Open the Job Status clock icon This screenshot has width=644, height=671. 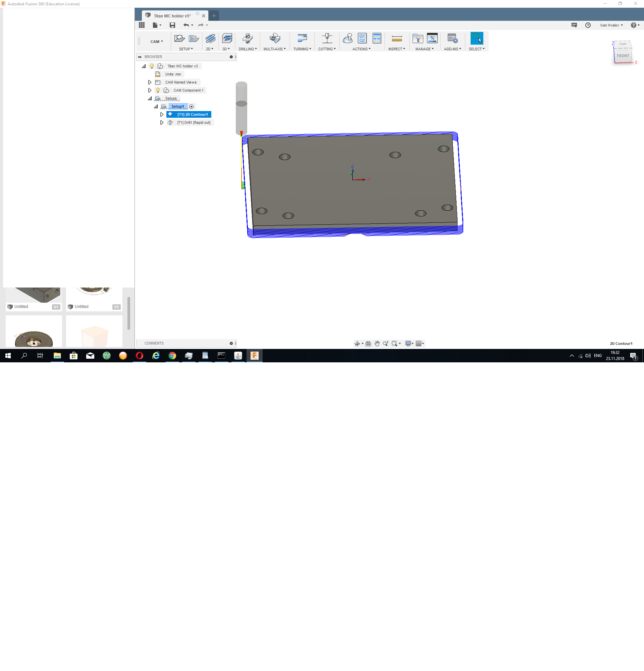pyautogui.click(x=588, y=25)
